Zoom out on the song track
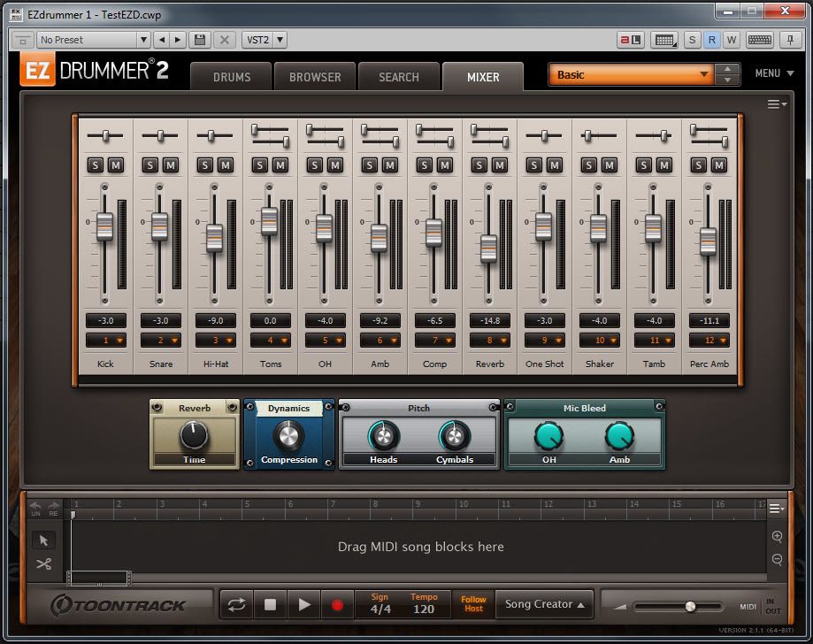This screenshot has width=813, height=644. 777,559
